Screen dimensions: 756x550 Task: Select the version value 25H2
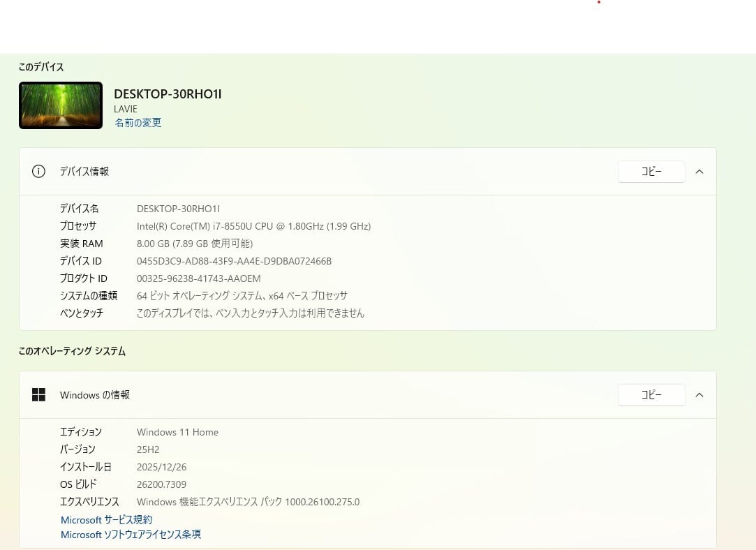[148, 449]
